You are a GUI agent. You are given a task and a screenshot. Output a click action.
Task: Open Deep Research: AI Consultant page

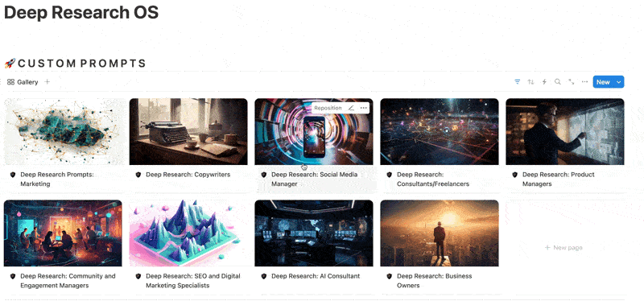[x=316, y=276]
